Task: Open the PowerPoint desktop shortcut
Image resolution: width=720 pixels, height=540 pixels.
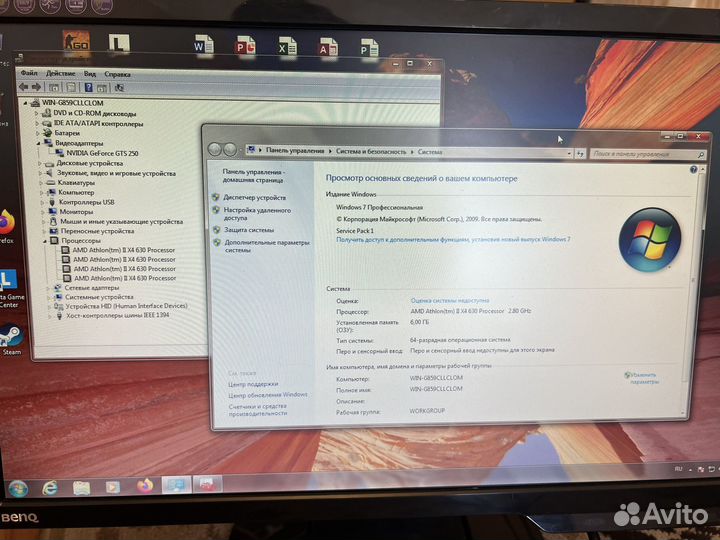Action: tap(245, 45)
